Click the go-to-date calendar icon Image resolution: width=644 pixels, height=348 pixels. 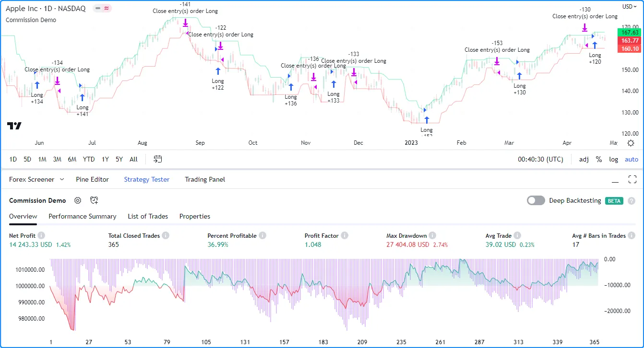coord(158,159)
